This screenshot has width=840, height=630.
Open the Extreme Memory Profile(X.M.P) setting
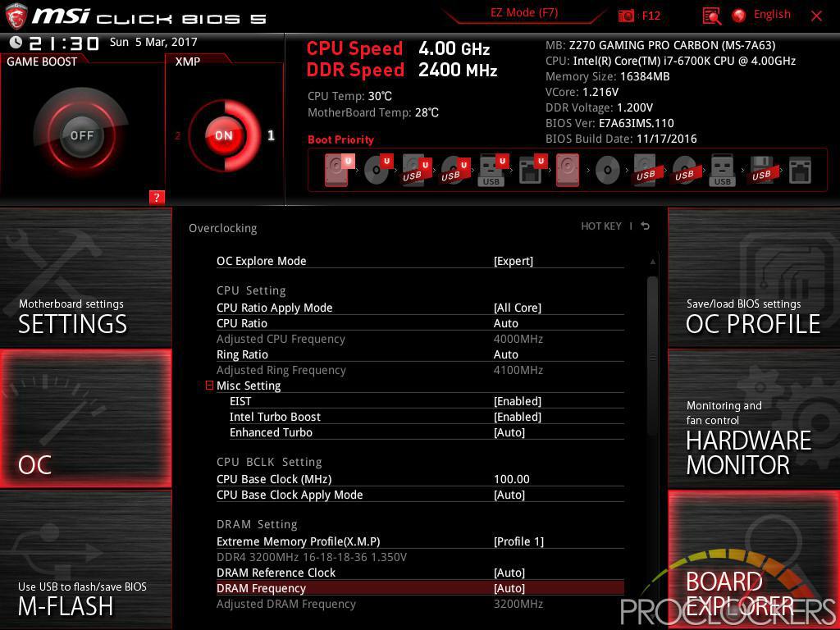point(420,541)
